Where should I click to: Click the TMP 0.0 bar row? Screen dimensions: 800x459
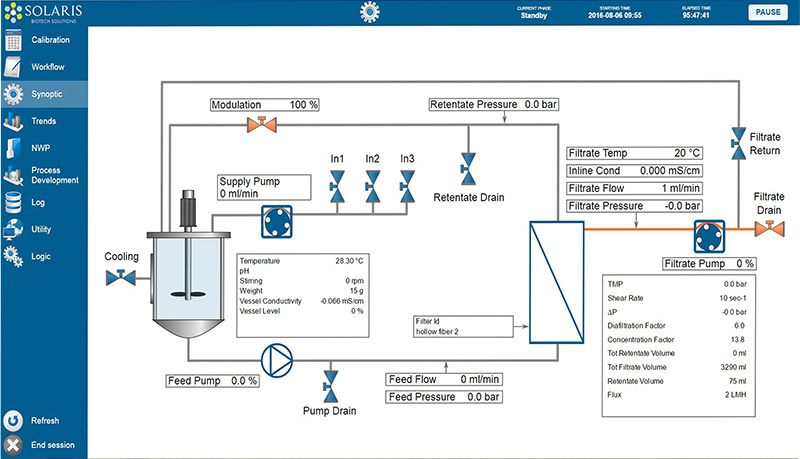(x=677, y=284)
